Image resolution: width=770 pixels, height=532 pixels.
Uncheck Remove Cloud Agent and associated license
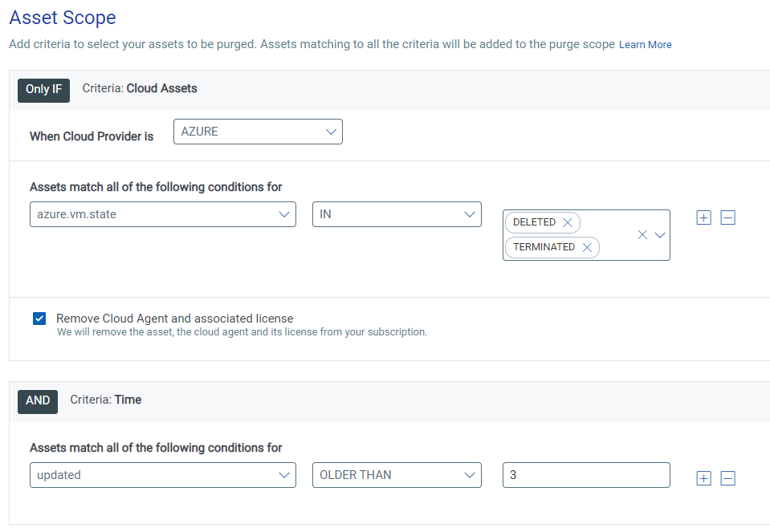coord(39,319)
